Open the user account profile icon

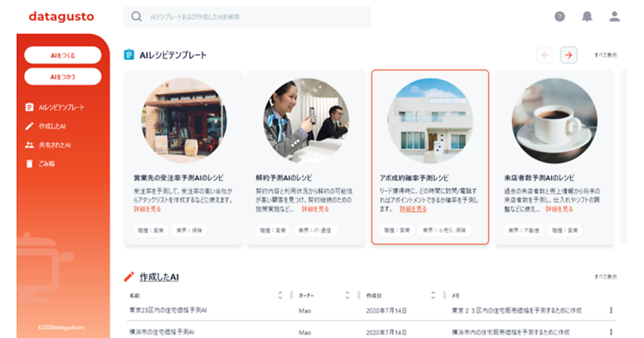click(x=614, y=17)
